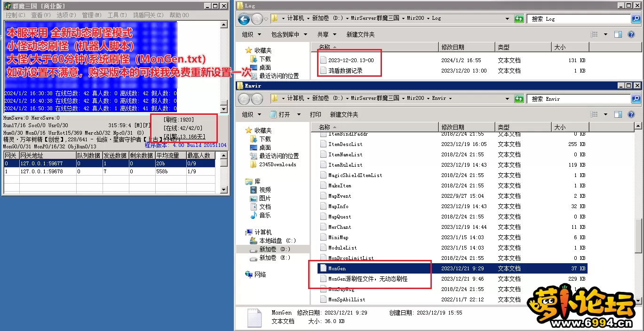Click 新建文件夹 in Envir window toolbar
The height and width of the screenshot is (331, 644).
tap(344, 114)
